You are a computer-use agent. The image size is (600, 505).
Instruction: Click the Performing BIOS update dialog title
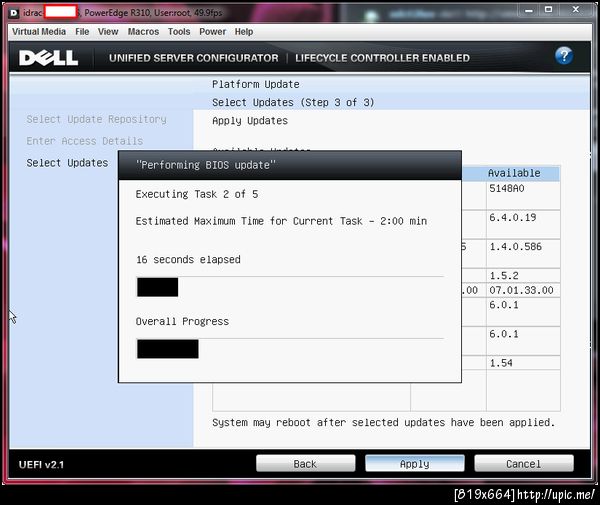click(x=206, y=165)
